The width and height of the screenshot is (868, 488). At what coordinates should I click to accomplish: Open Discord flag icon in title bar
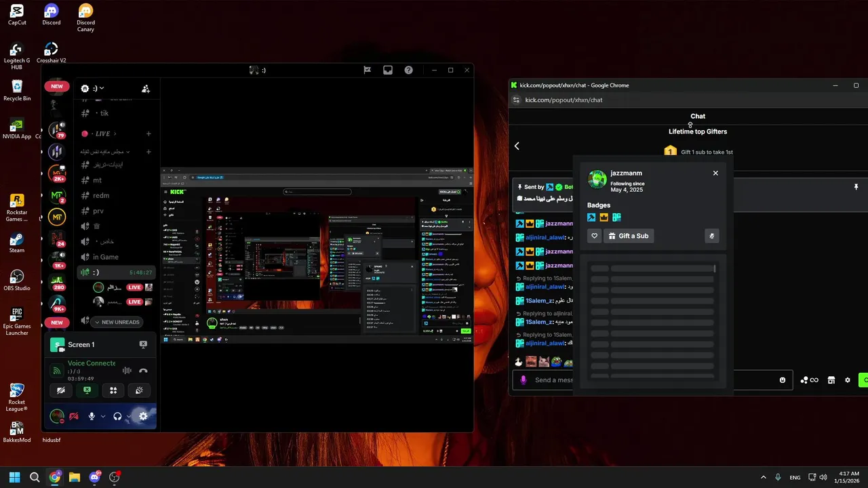coord(367,70)
